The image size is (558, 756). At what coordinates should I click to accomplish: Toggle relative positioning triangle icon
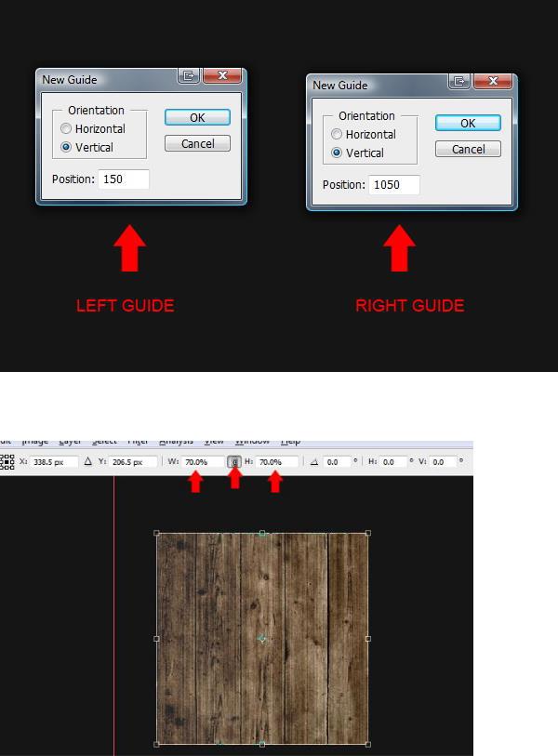(87, 461)
